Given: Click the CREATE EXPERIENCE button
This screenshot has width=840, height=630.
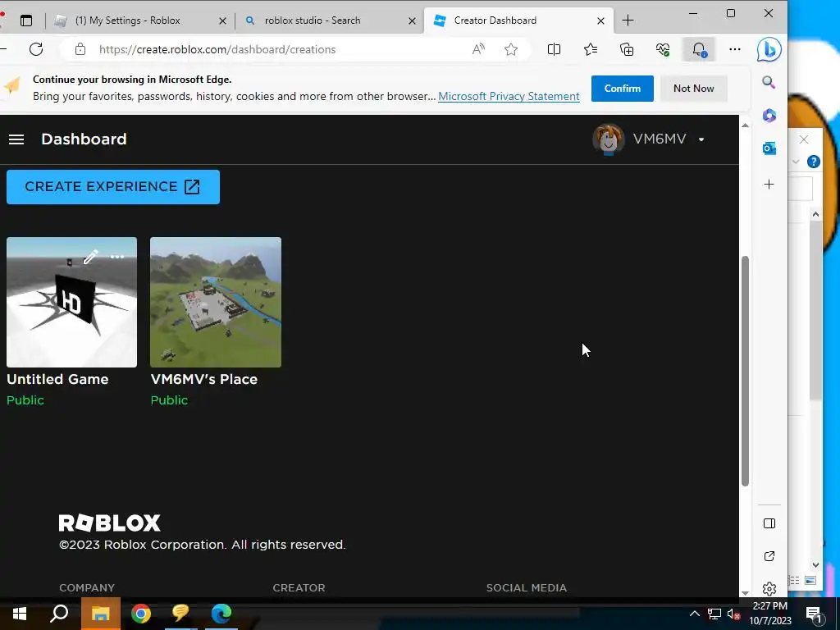Looking at the screenshot, I should coord(113,187).
